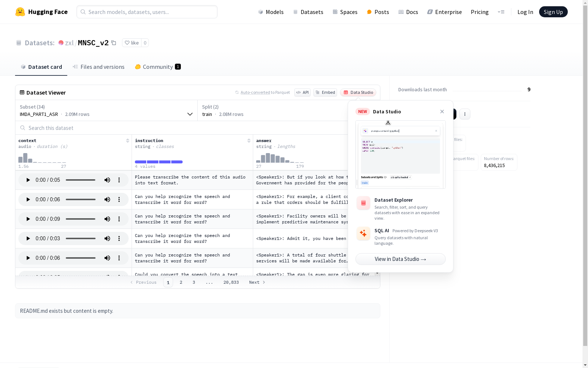Sort the context column
Screen dimensions: 588x368
[x=128, y=141]
